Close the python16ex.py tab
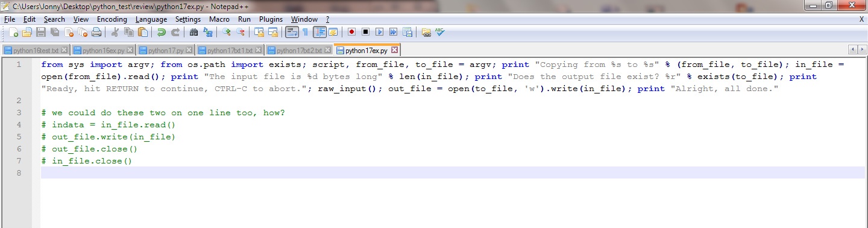868x228 pixels. (x=130, y=50)
